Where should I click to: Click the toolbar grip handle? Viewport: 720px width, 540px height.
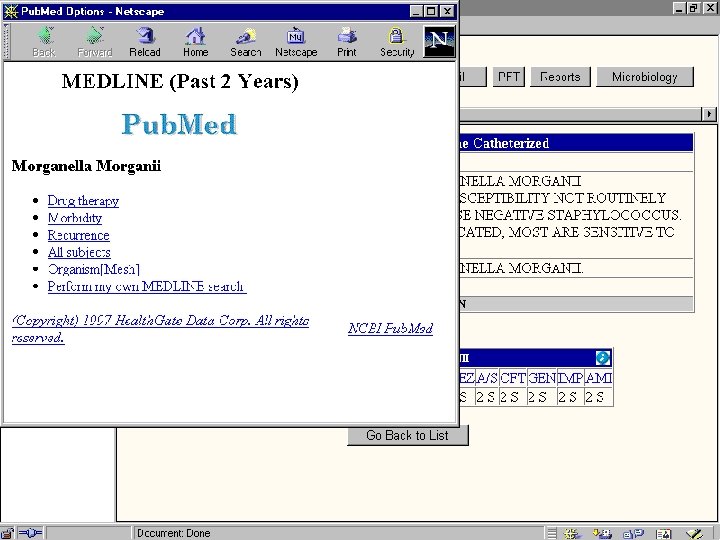pyautogui.click(x=6, y=41)
